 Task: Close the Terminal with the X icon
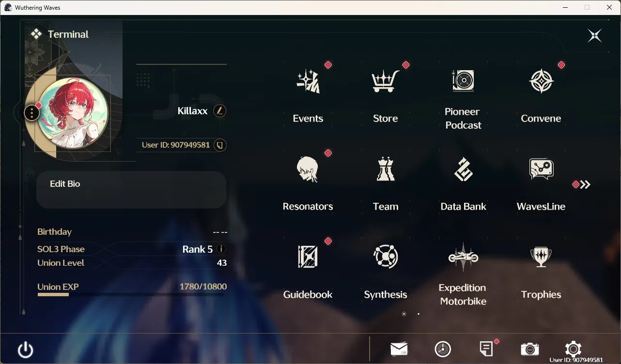(595, 35)
